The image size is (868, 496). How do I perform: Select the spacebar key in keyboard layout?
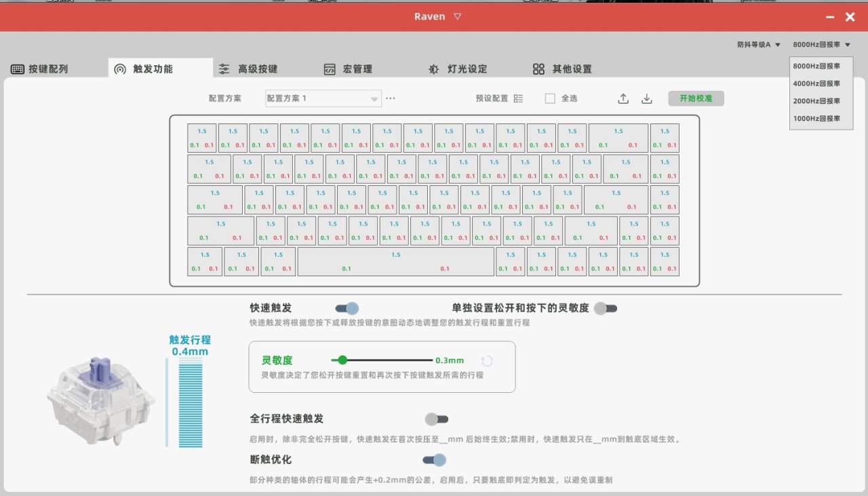point(396,262)
